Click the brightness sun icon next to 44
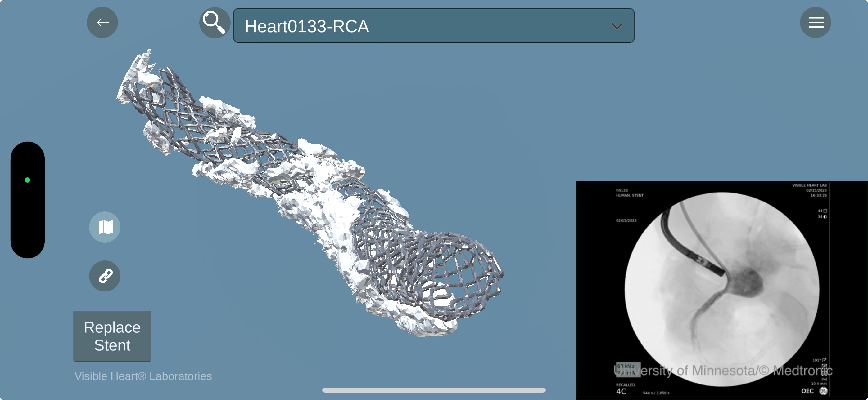Screen dimensions: 868x400 point(825,211)
